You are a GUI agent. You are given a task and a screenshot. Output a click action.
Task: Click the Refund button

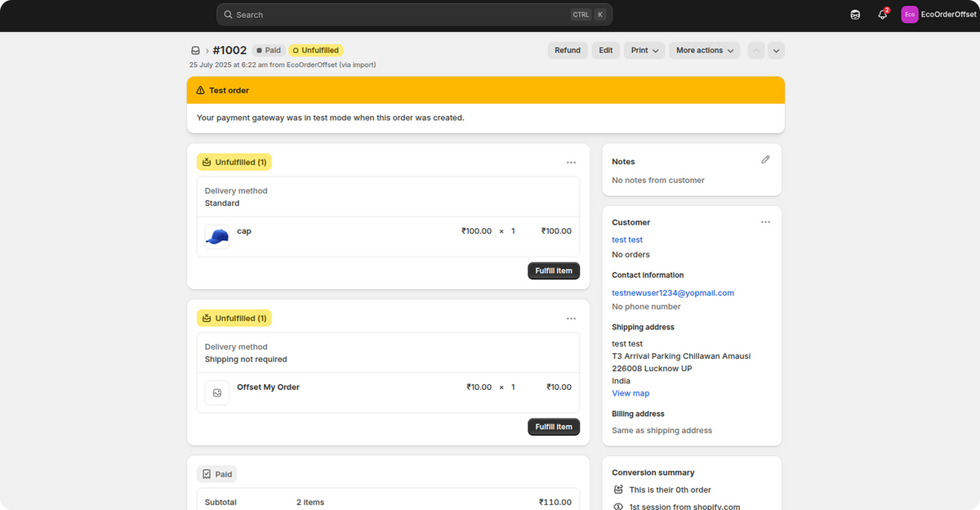(568, 51)
